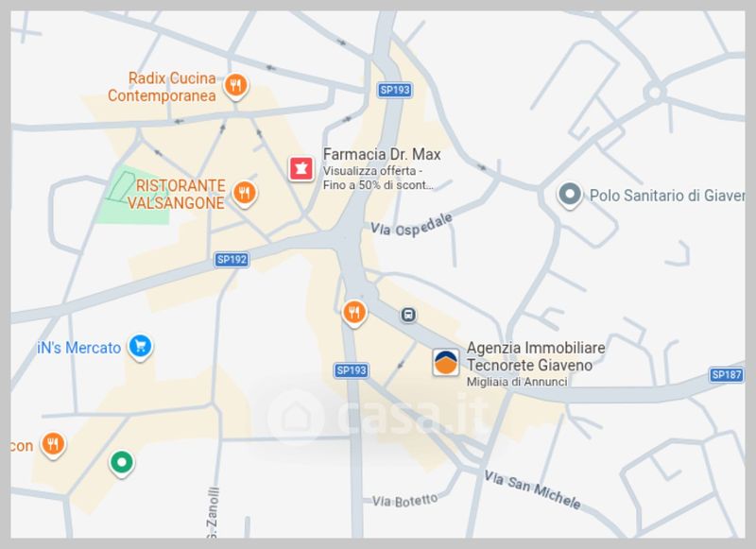Click the green location pin marker

click(122, 464)
